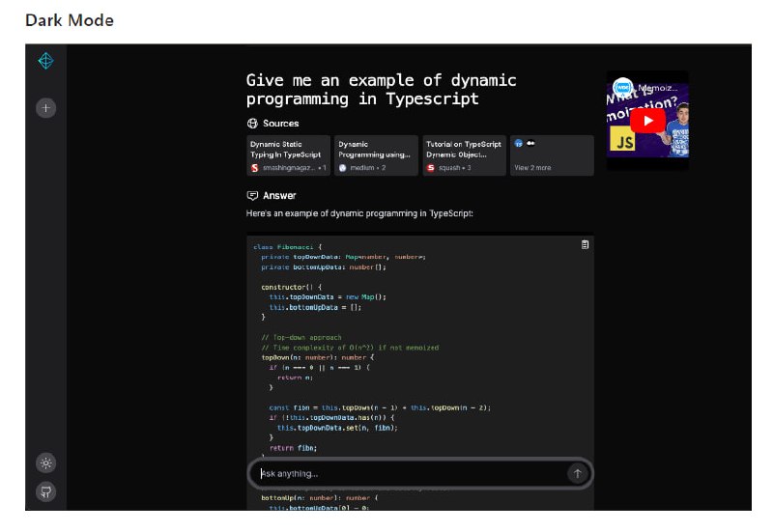Click the Sources globe icon

click(x=252, y=124)
